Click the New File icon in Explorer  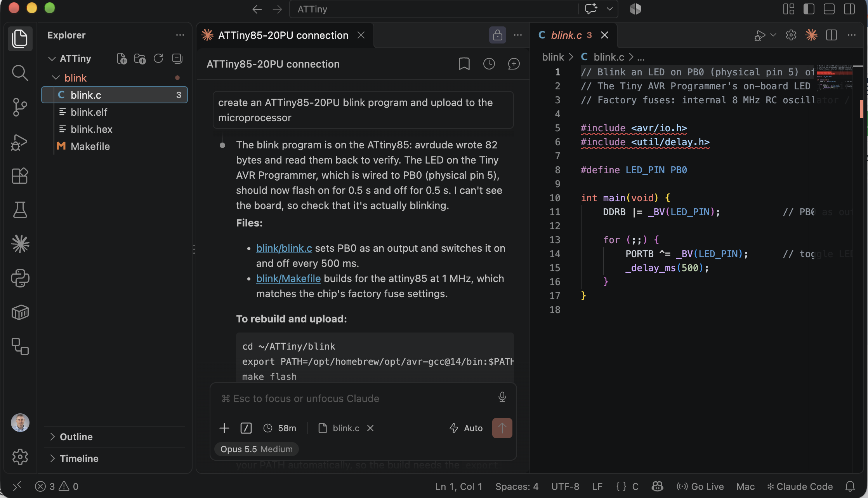(122, 59)
